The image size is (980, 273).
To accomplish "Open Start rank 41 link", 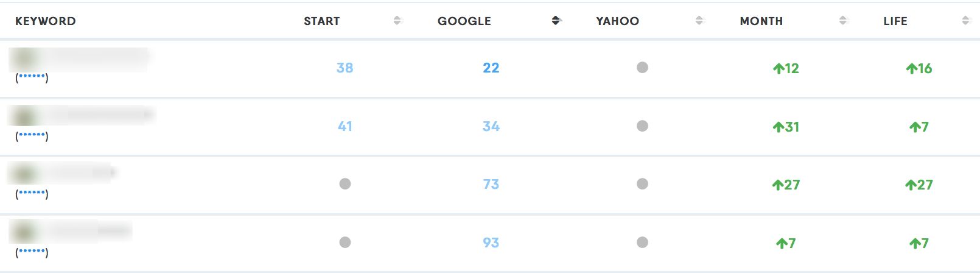I will (x=345, y=126).
